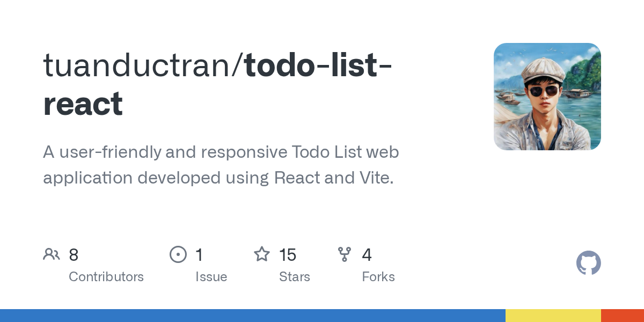Viewport: 644px width, 322px height.
Task: Select the Contributors label
Action: [x=106, y=277]
